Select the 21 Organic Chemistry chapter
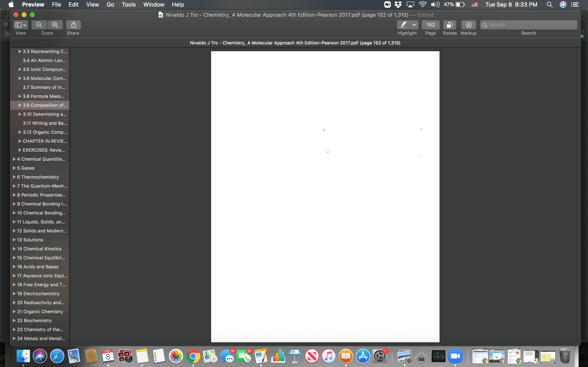Viewport: 588px width, 367px height. [x=40, y=311]
